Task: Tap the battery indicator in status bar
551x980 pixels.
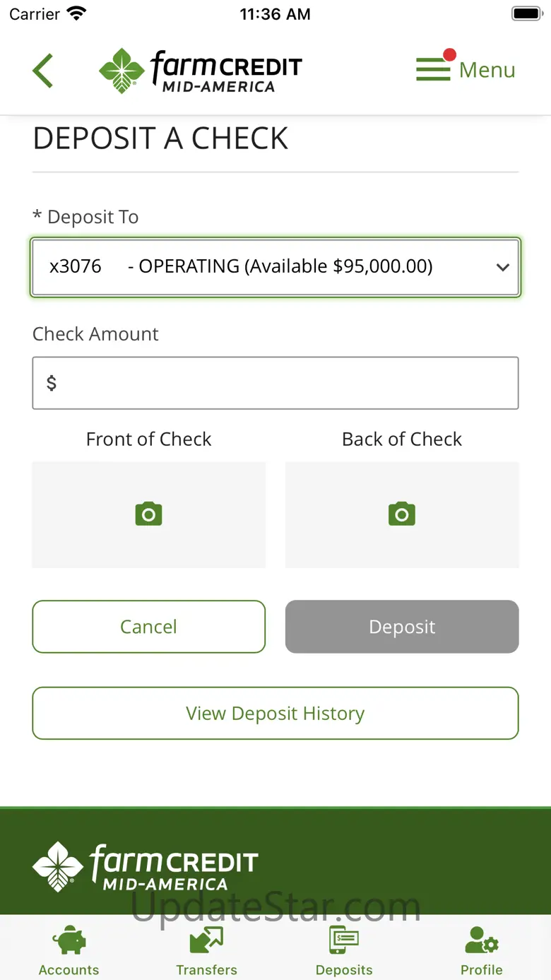Action: 526,14
